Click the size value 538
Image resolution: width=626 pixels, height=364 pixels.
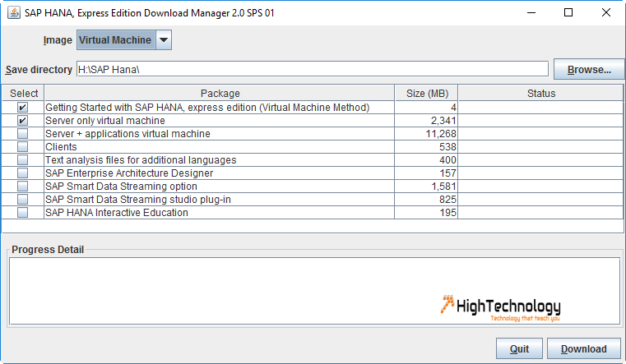point(447,147)
